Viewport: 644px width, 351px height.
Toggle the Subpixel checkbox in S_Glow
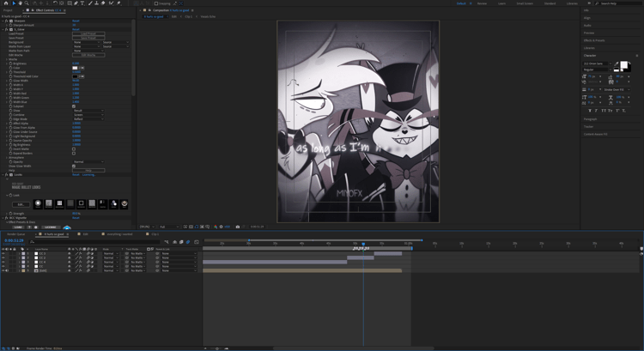(x=74, y=106)
